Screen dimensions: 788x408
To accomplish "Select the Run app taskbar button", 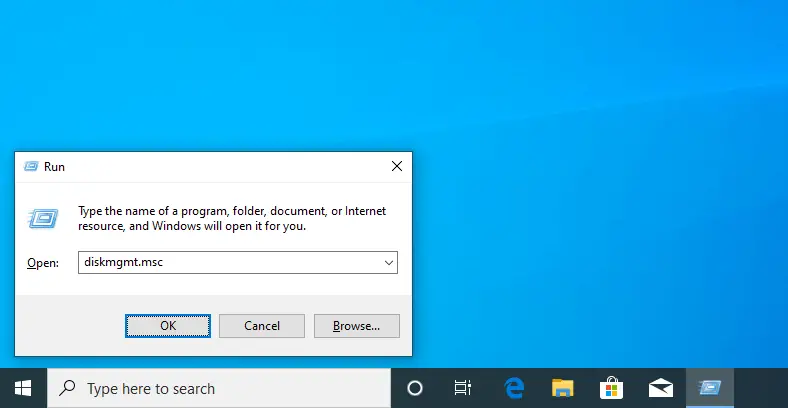I will click(710, 388).
